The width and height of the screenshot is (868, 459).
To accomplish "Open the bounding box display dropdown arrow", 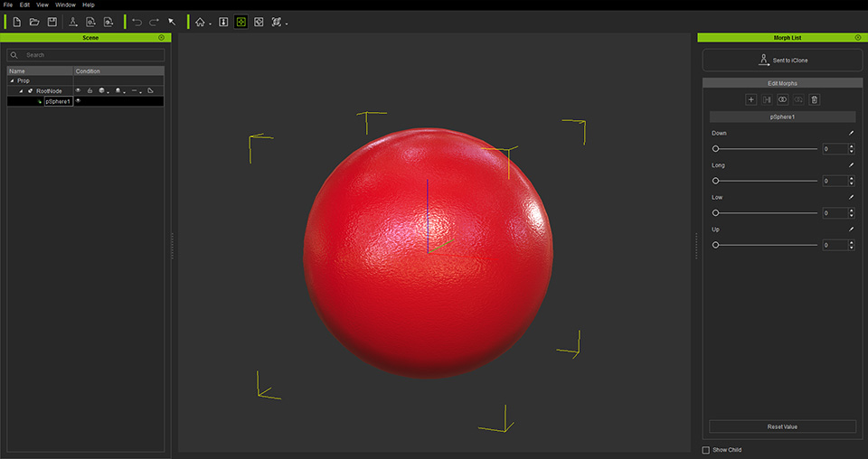I will click(x=287, y=24).
